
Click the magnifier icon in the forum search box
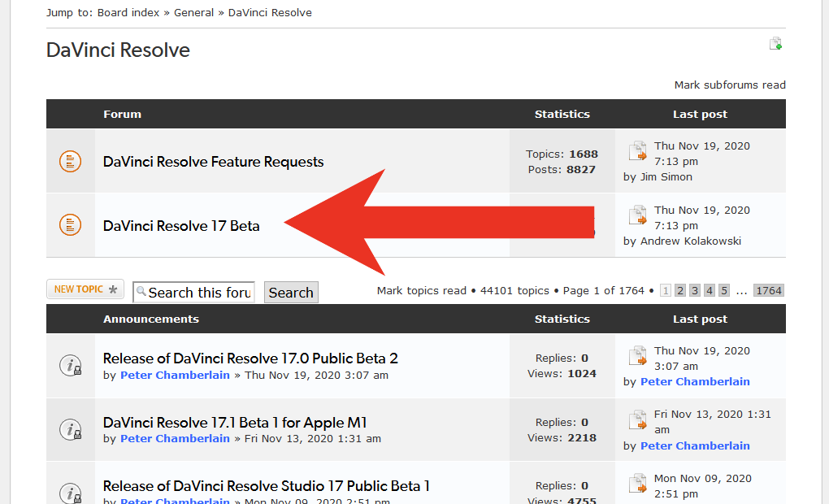tap(141, 291)
